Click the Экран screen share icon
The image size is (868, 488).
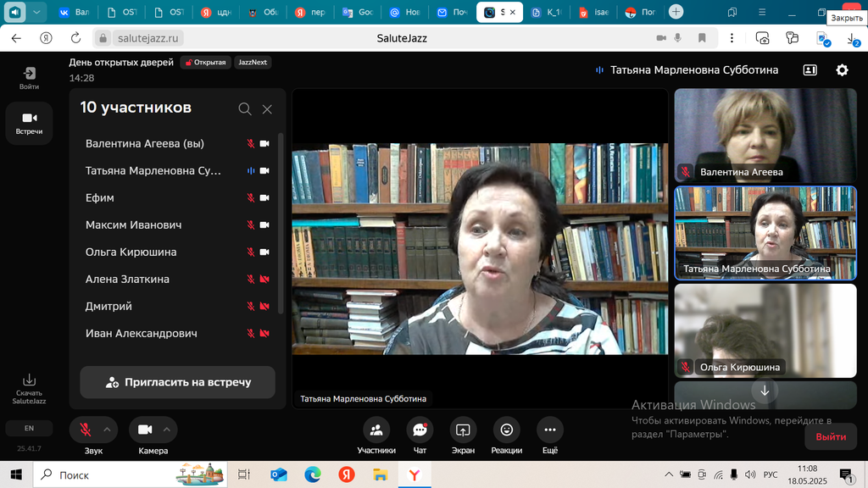pos(463,430)
